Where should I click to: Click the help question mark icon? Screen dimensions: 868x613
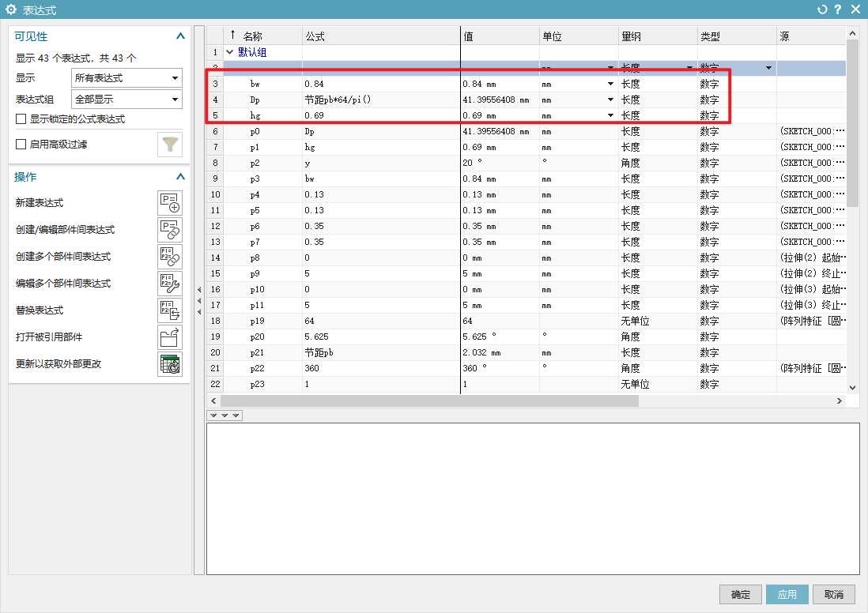click(x=838, y=9)
